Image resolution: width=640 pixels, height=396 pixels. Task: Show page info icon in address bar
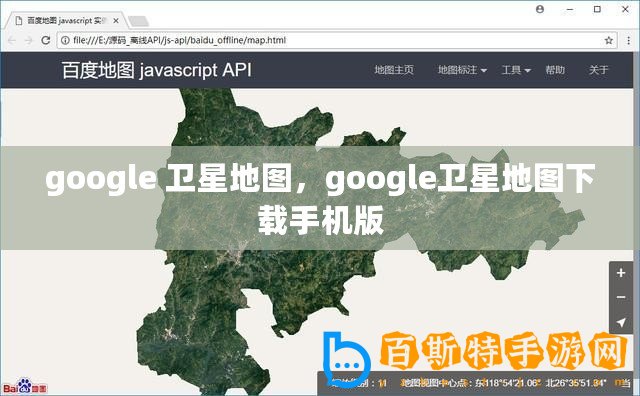(x=65, y=40)
